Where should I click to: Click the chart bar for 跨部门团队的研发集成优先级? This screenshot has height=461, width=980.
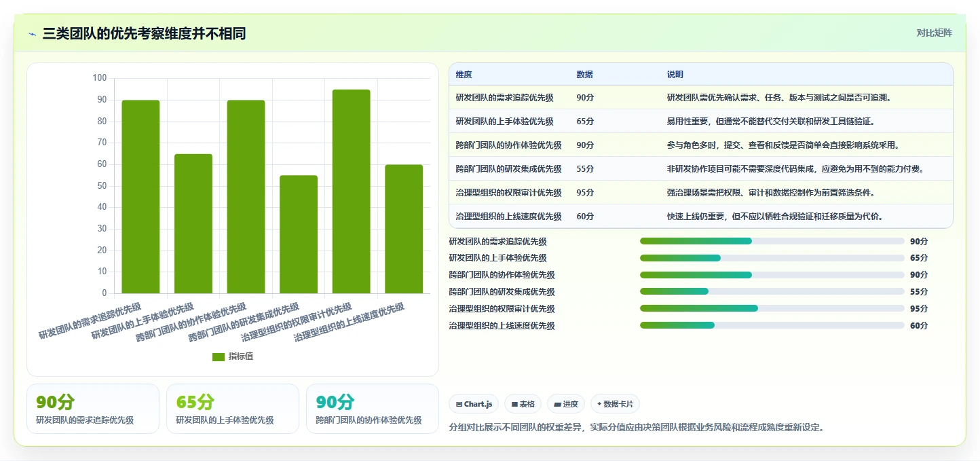[299, 234]
